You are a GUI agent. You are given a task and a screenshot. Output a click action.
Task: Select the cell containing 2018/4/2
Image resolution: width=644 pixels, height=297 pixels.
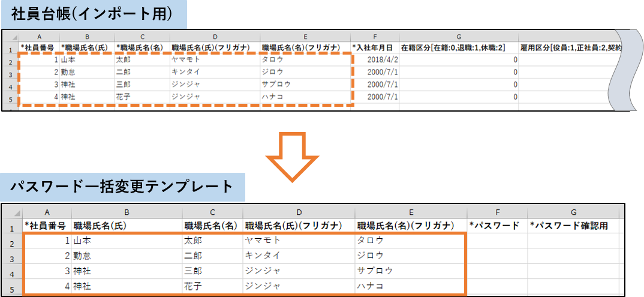click(375, 59)
